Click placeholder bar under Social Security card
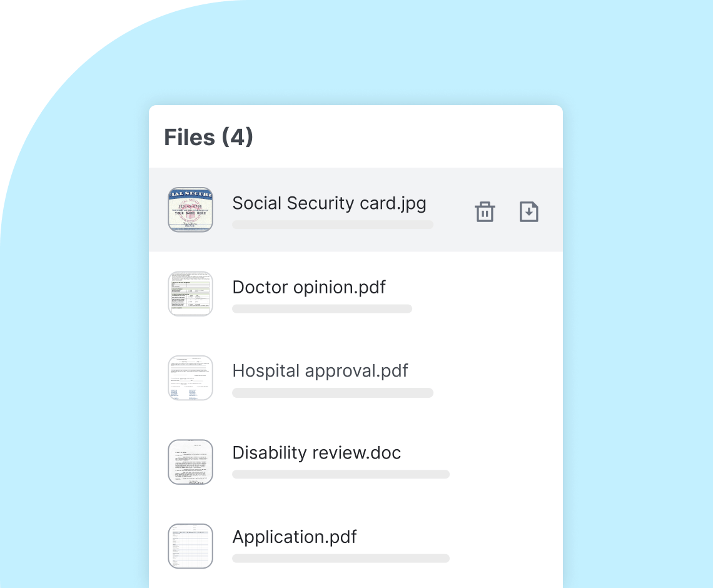Image resolution: width=713 pixels, height=588 pixels. click(333, 225)
